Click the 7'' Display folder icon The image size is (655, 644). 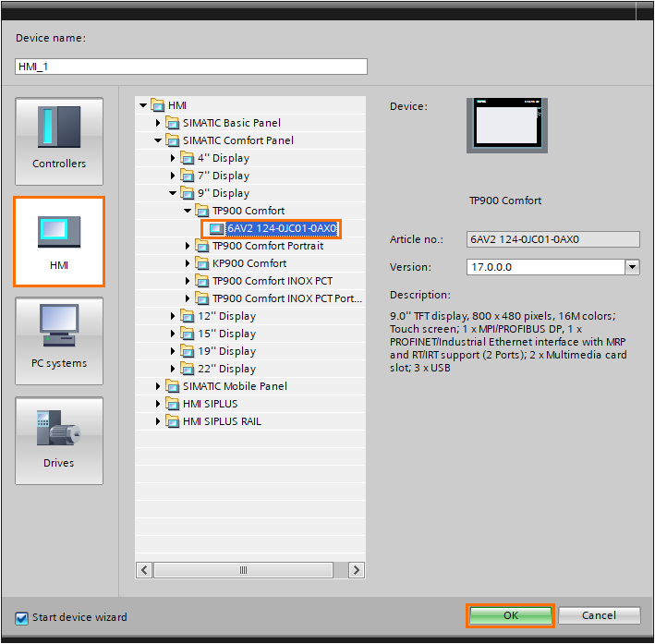(188, 176)
